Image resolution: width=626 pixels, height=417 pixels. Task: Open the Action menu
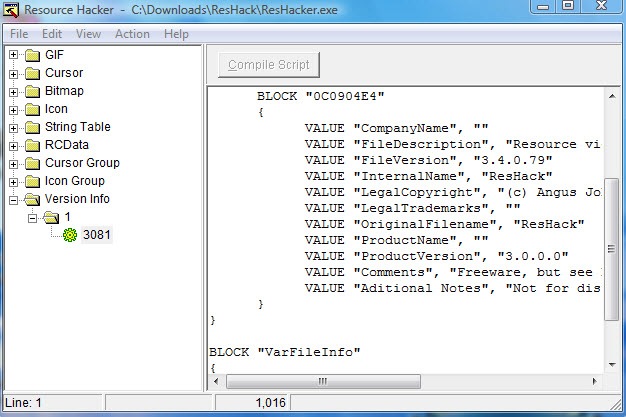(x=132, y=34)
